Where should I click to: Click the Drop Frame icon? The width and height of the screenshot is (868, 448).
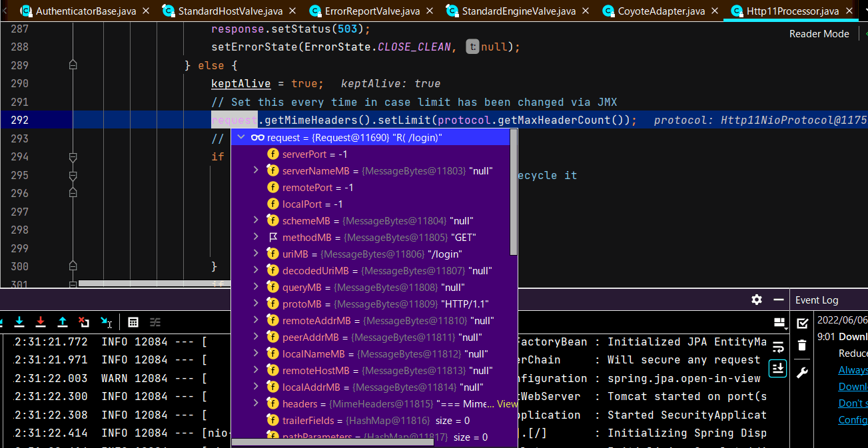(x=84, y=322)
